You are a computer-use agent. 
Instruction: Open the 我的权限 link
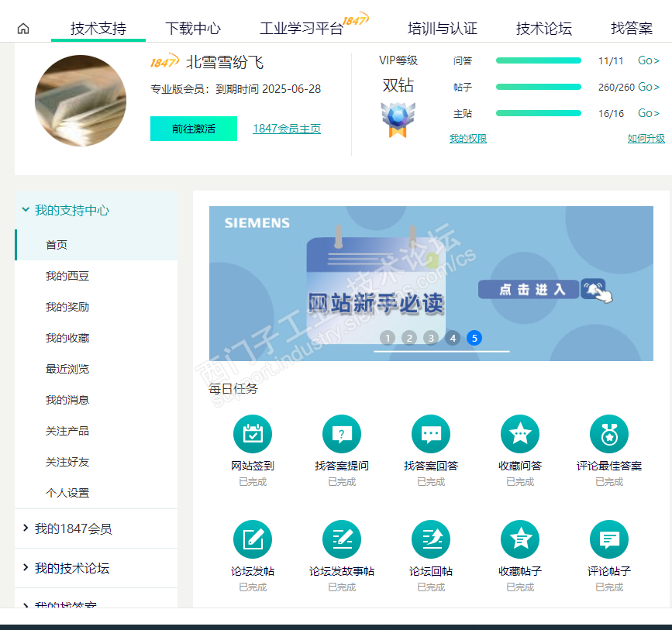pos(468,139)
